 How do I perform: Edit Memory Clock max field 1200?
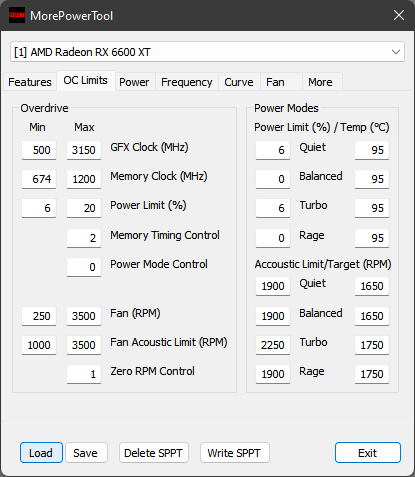click(84, 179)
